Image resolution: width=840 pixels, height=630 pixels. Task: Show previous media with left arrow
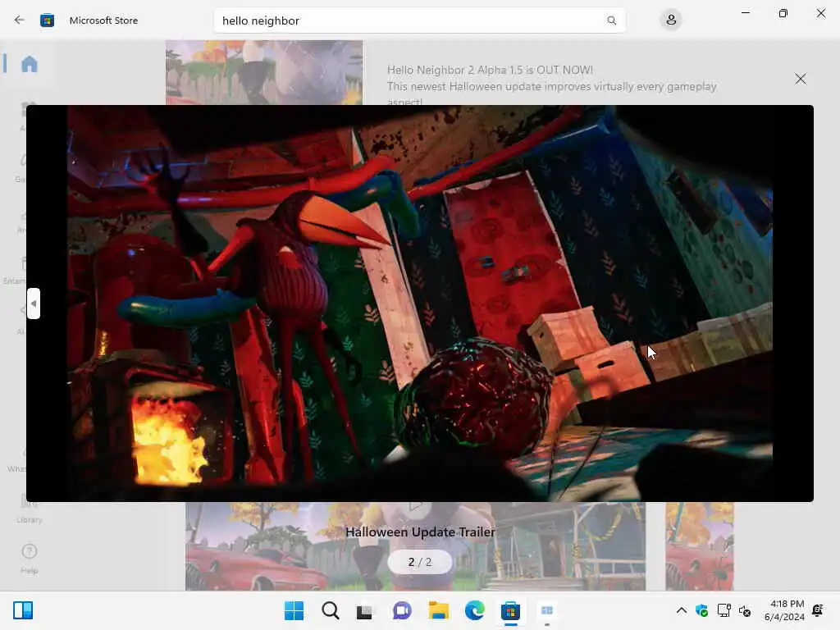(x=34, y=304)
